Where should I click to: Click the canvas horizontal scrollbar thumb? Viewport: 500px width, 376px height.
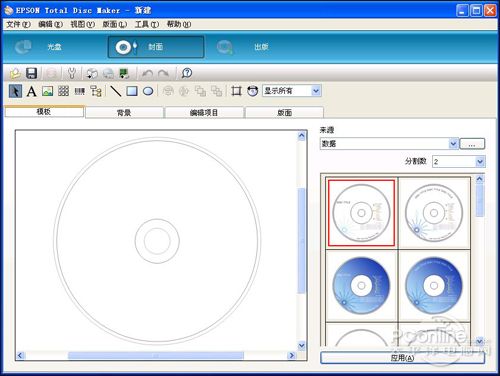[156, 356]
